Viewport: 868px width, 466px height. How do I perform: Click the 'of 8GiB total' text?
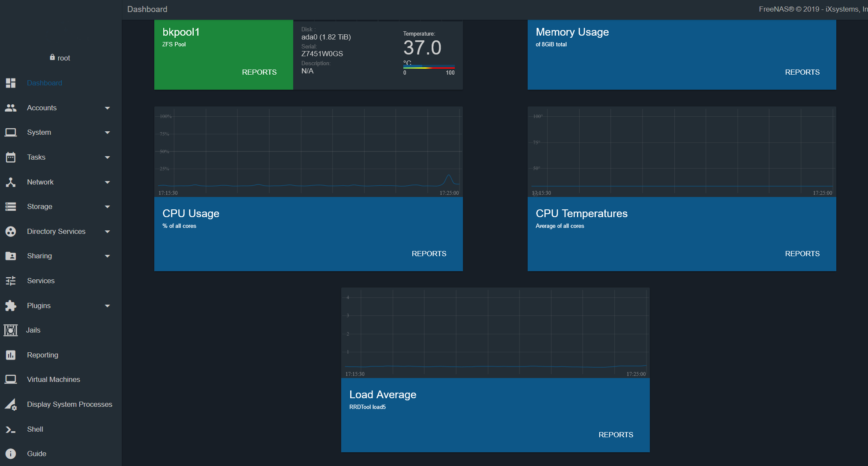551,44
